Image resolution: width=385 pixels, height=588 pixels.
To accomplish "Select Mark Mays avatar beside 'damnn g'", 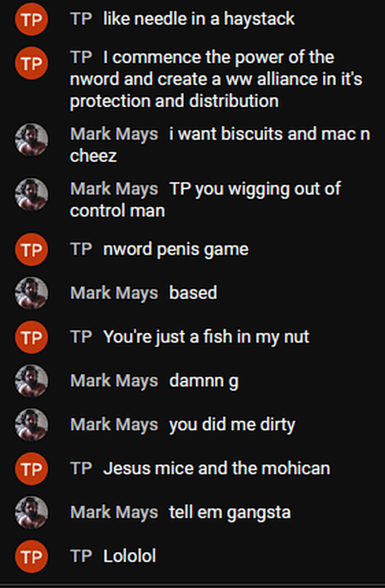I will coord(32,381).
